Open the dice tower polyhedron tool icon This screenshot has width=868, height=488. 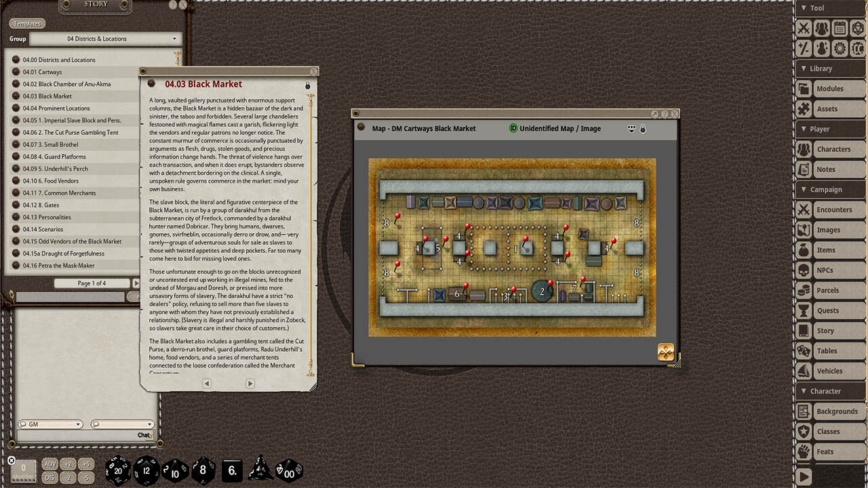tap(857, 28)
